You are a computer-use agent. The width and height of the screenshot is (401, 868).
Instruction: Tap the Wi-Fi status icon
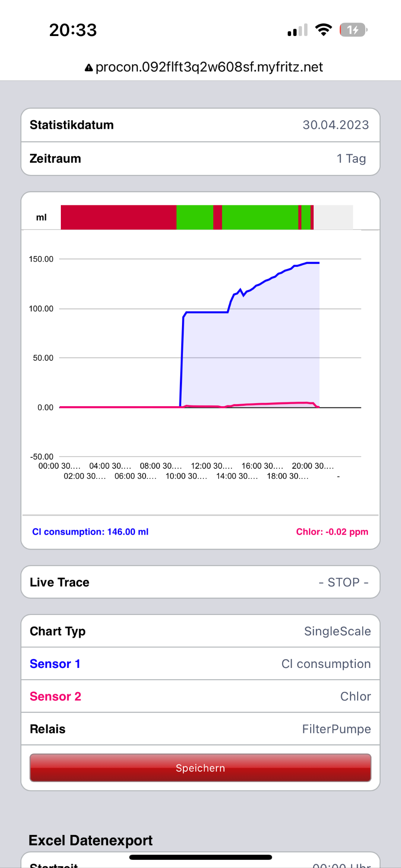323,30
